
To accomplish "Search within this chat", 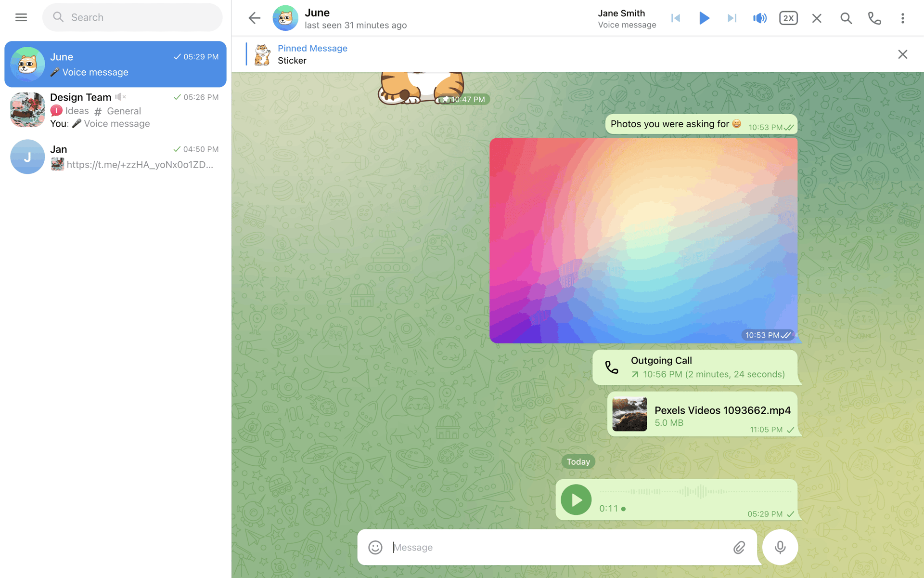I will click(x=846, y=18).
